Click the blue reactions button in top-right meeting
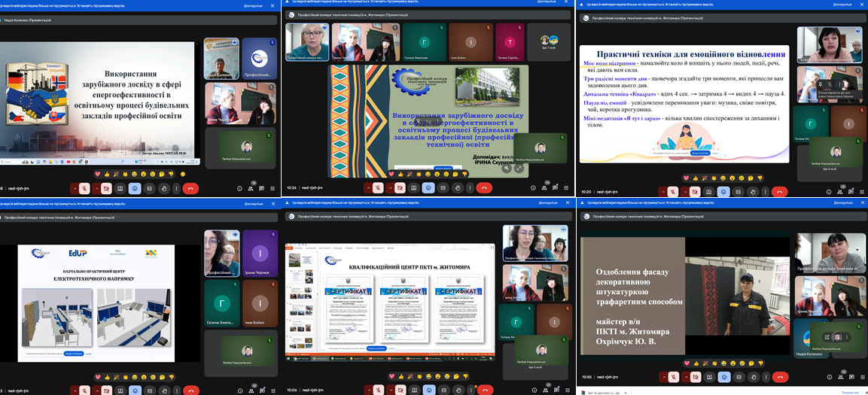The height and width of the screenshot is (395, 868). pos(722,188)
